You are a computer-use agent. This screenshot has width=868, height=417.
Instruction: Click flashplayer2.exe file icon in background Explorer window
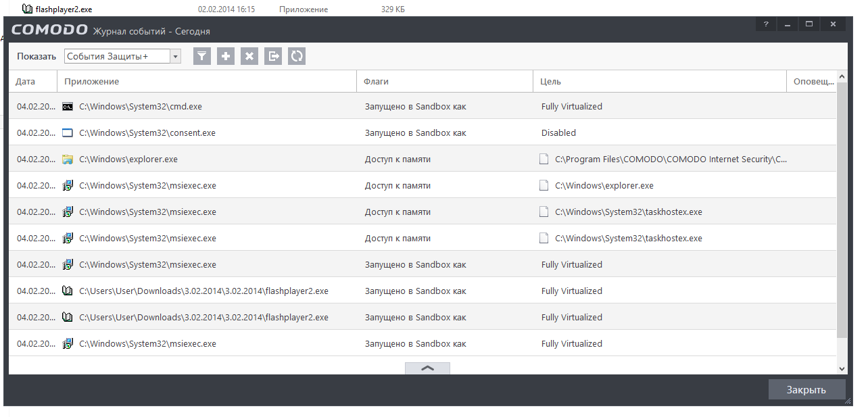pos(27,9)
